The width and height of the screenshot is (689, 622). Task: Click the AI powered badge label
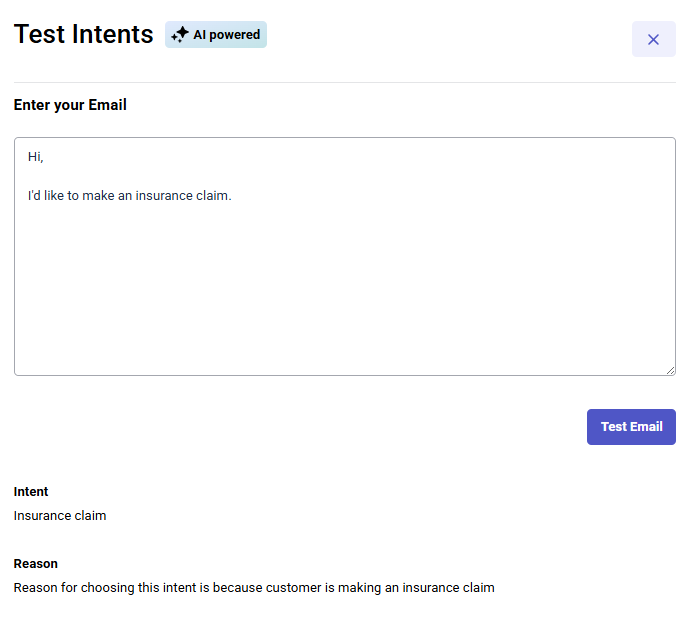pyautogui.click(x=226, y=35)
